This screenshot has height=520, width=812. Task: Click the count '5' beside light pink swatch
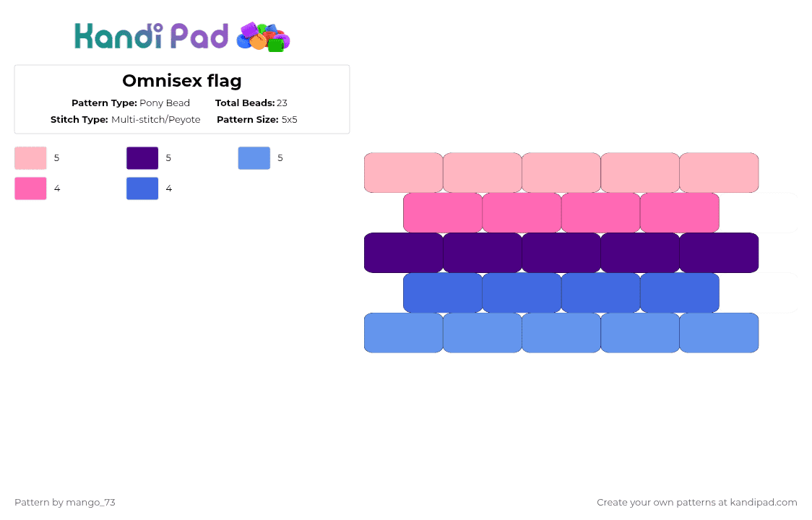point(56,158)
